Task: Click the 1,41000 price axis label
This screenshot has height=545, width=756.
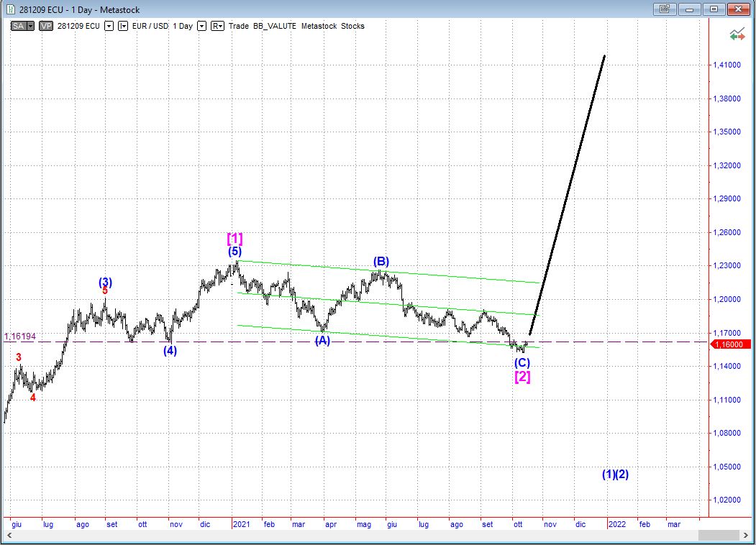Action: [x=727, y=65]
